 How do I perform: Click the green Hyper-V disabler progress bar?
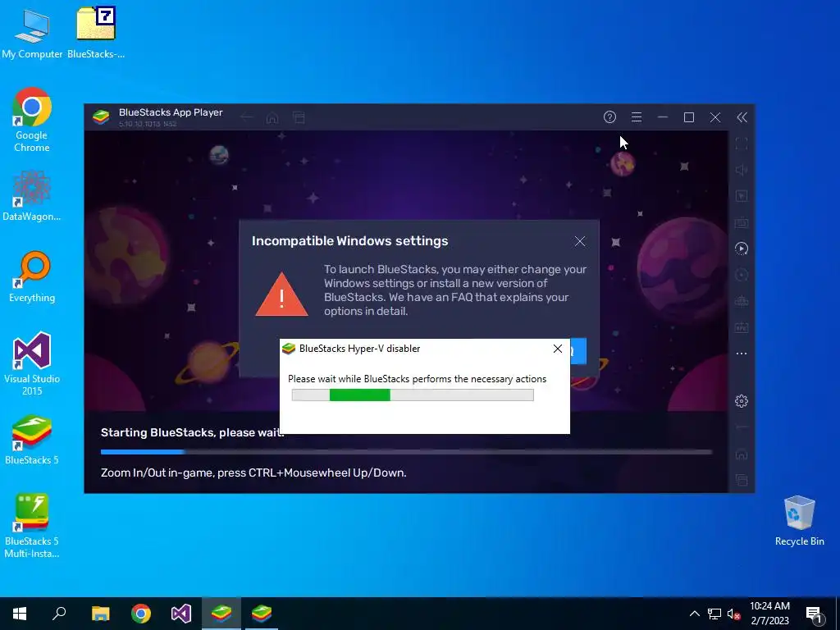413,395
